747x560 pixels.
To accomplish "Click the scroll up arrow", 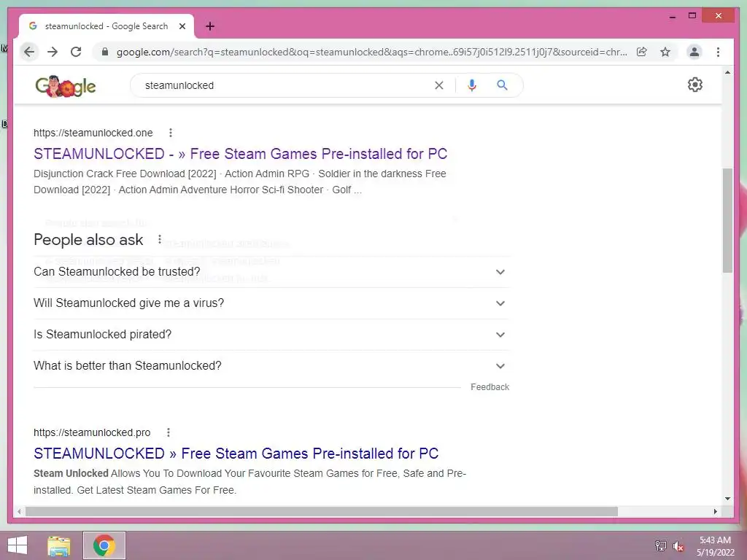I will click(x=727, y=72).
